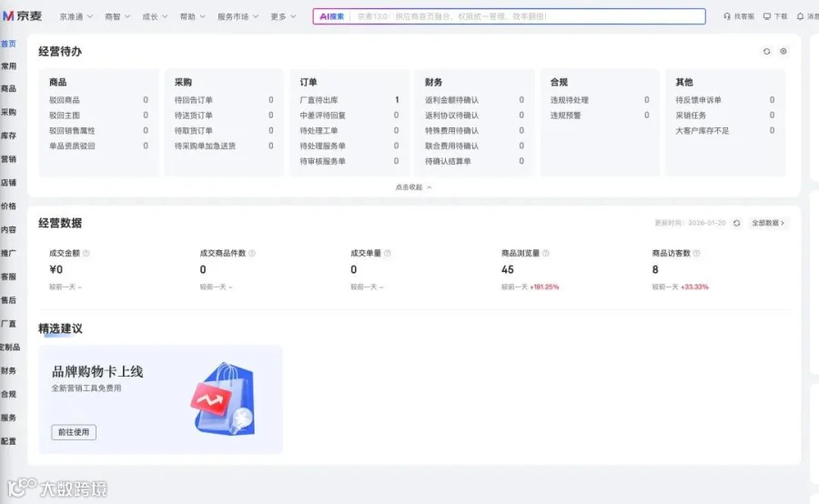Show help for 成交金额
819x504 pixels.
86,253
